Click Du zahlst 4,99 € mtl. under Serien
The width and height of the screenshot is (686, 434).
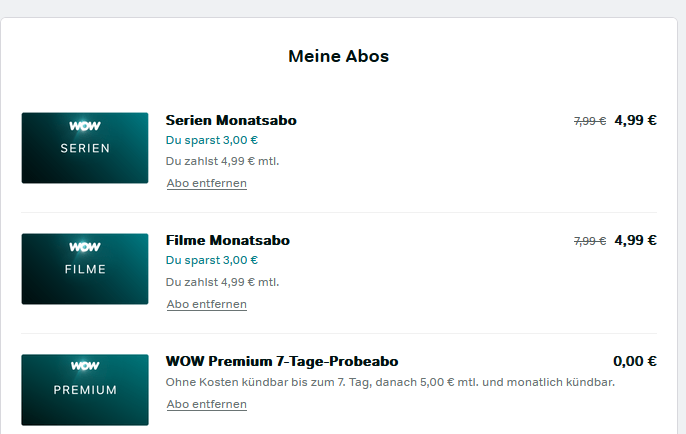coord(222,161)
